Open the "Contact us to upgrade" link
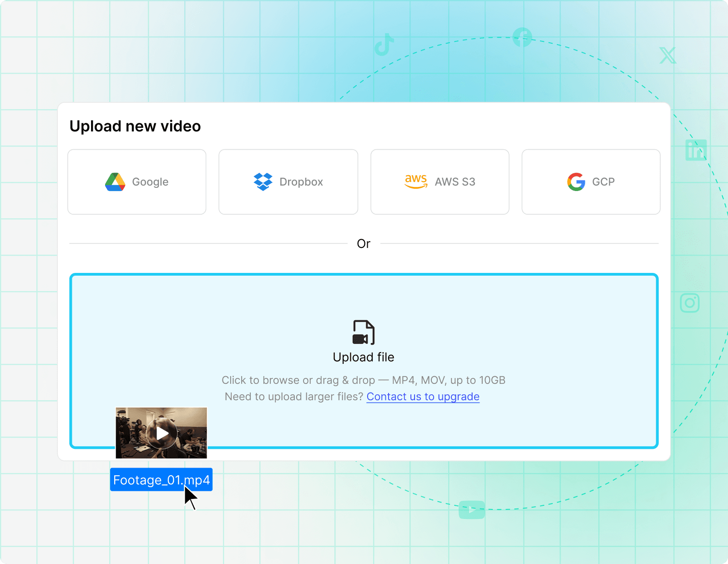The image size is (728, 564). click(423, 397)
